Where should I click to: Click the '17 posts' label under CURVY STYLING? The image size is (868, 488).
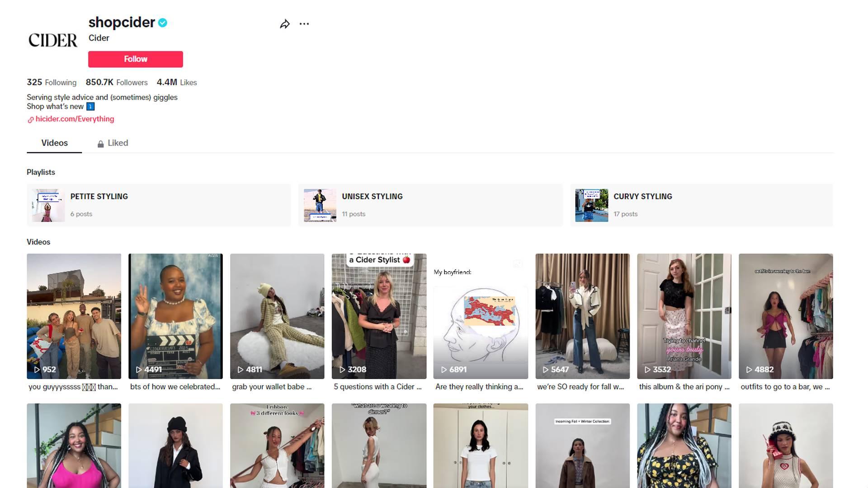click(x=626, y=214)
